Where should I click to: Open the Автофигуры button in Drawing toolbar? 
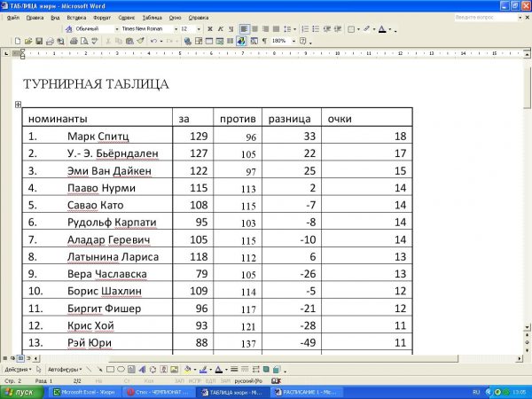tap(66, 369)
